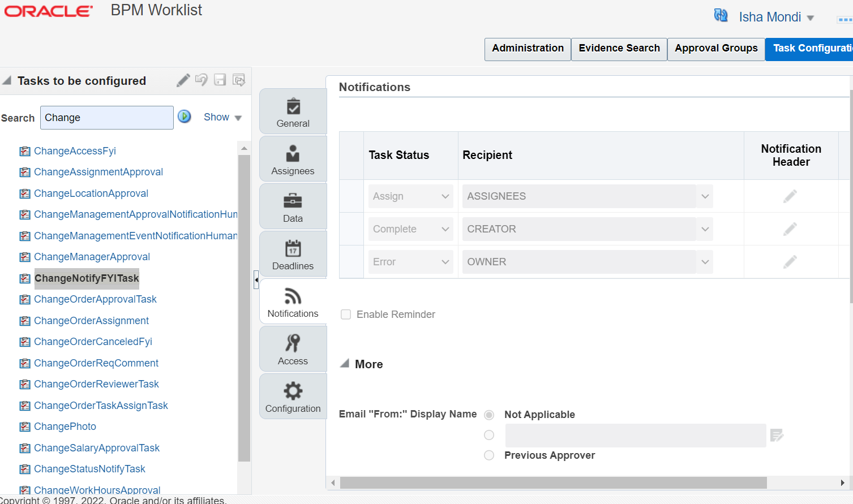
Task: Click inside the Search text field
Action: (x=106, y=117)
